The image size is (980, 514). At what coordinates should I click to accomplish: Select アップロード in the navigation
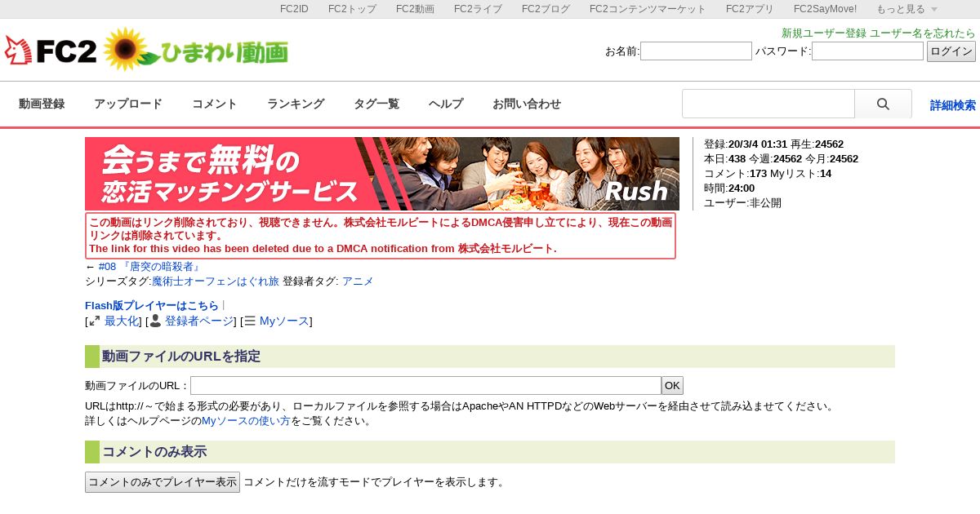[128, 104]
